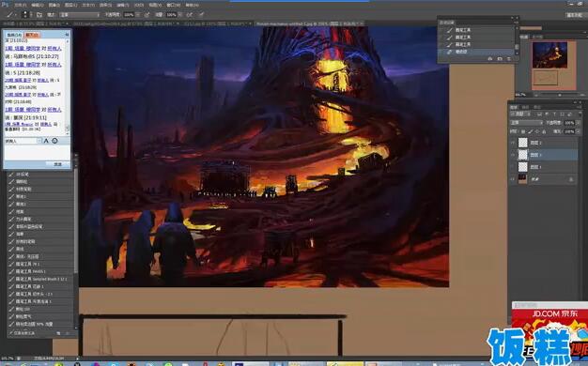This screenshot has height=366, width=588.
Task: Click the lock transparent pixels icon in Layers panel
Action: [x=523, y=131]
